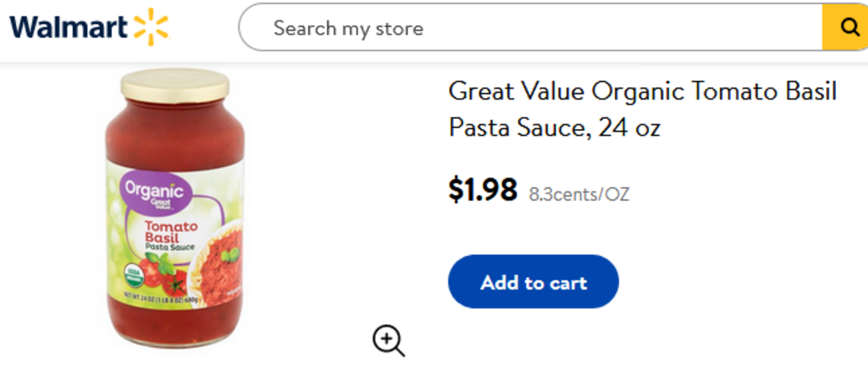The width and height of the screenshot is (868, 365).
Task: Click the net weight text on jar bottom
Action: point(155,297)
